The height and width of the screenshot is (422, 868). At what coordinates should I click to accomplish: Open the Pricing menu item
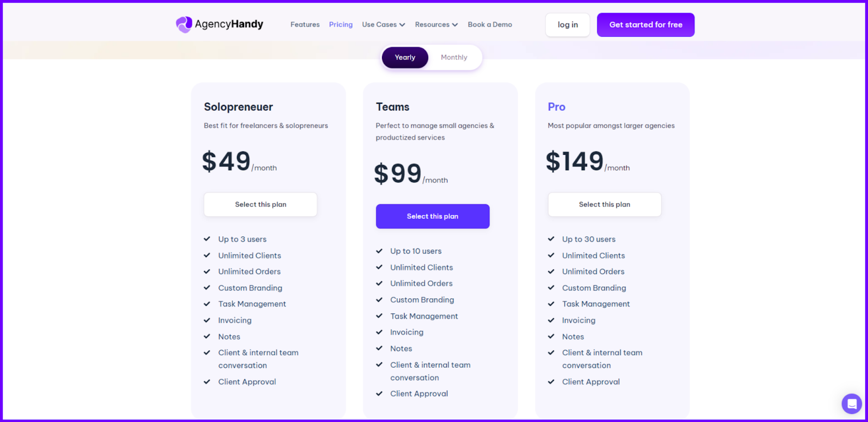pos(340,24)
